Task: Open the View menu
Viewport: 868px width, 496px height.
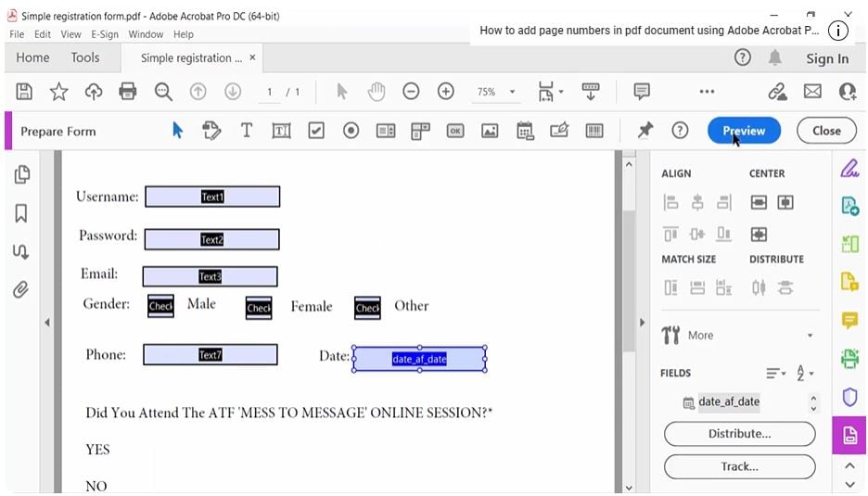Action: click(70, 34)
